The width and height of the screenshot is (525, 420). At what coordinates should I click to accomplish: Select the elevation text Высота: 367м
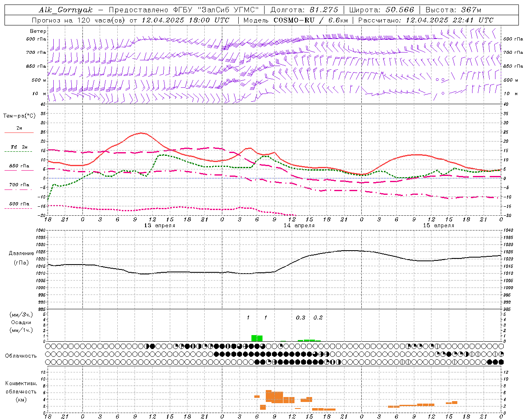[x=453, y=10]
